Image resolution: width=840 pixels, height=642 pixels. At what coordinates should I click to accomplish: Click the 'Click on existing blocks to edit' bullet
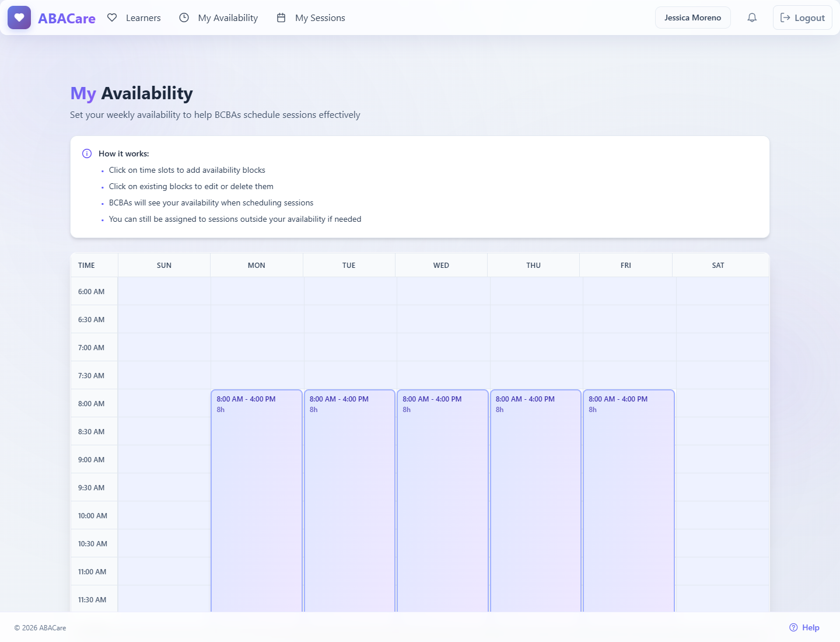click(x=191, y=187)
